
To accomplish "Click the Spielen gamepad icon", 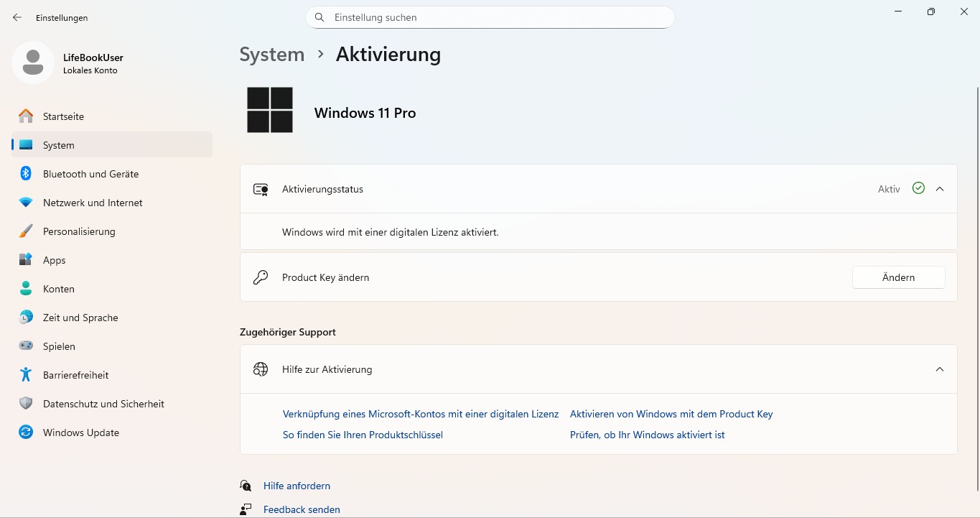I will pyautogui.click(x=26, y=346).
